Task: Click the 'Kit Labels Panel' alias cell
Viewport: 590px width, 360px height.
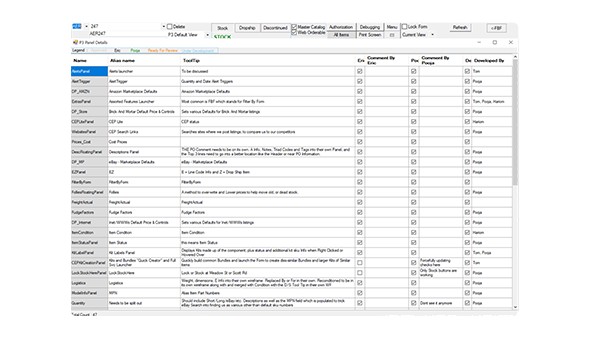Action: click(144, 253)
